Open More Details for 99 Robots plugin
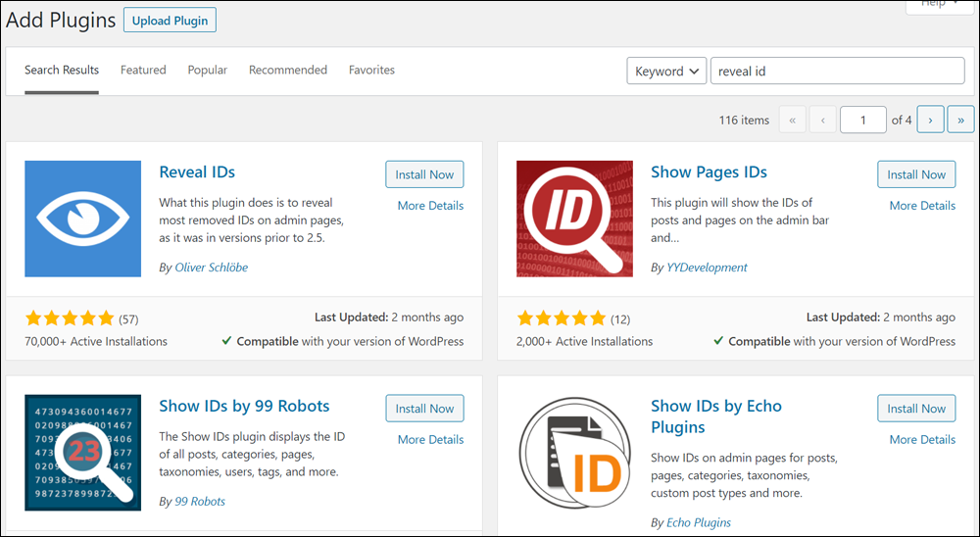The width and height of the screenshot is (980, 537). (430, 439)
